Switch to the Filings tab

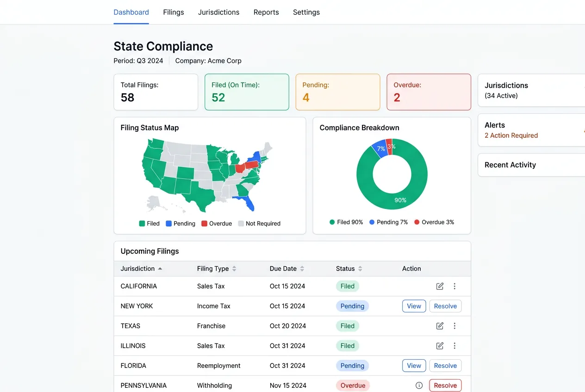[x=174, y=12]
